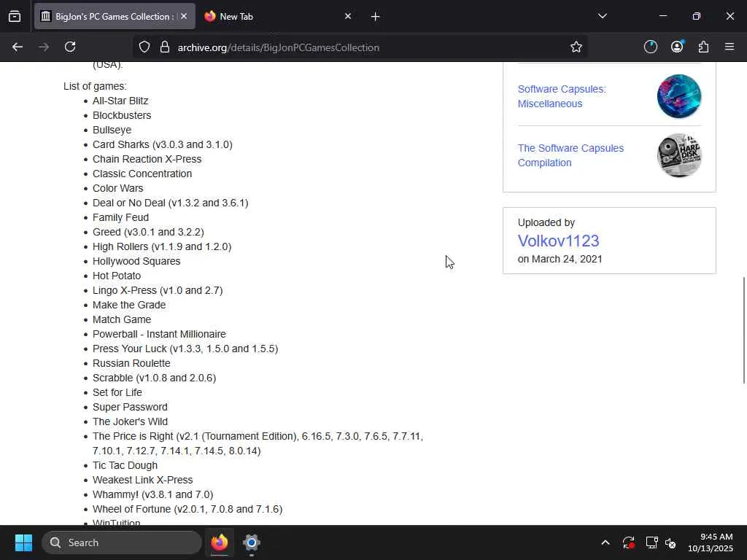Switch to BigJon's PC Games Collection tab

click(x=115, y=16)
